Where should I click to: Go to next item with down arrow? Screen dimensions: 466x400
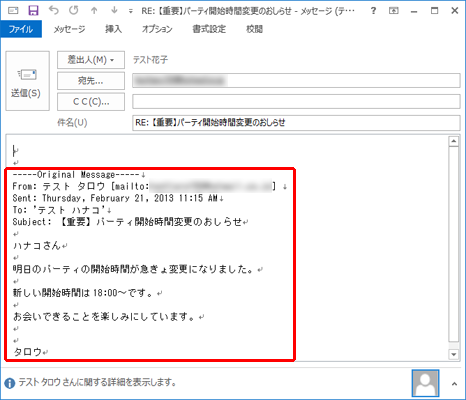(114, 11)
